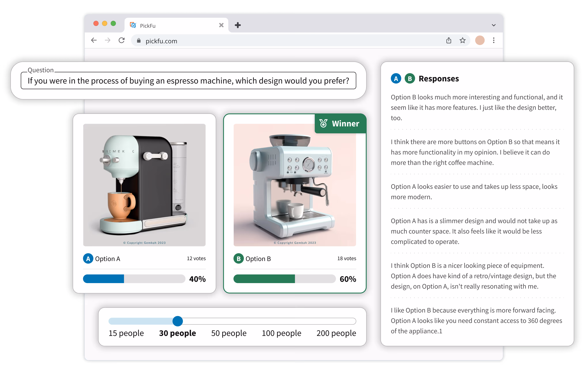Expand the tab search chevron

[493, 25]
